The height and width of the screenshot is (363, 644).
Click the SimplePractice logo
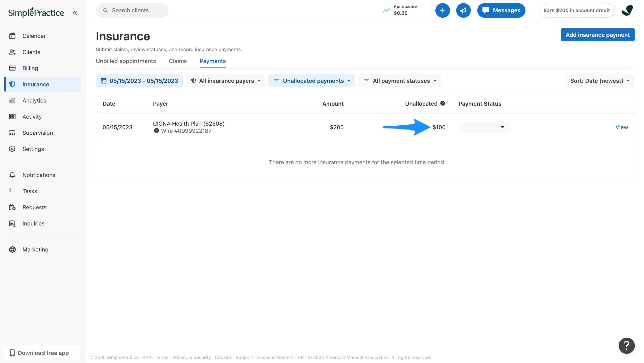(36, 13)
